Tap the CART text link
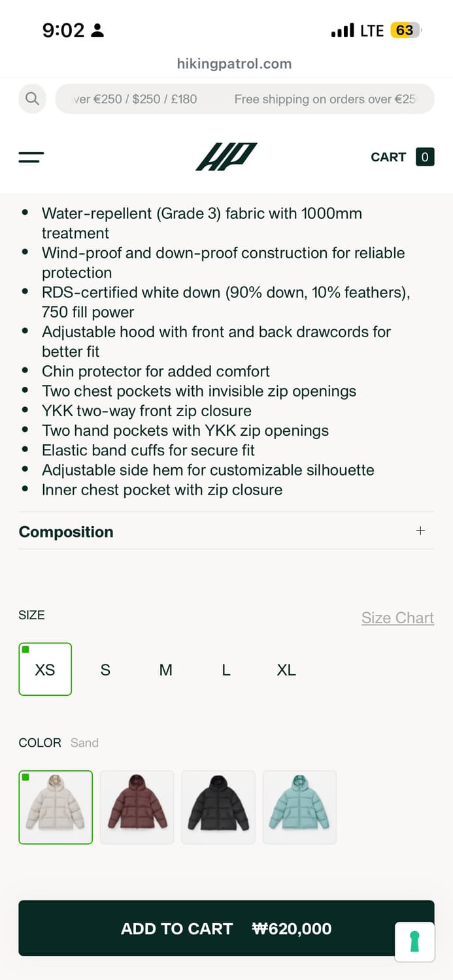The height and width of the screenshot is (980, 453). click(x=388, y=157)
